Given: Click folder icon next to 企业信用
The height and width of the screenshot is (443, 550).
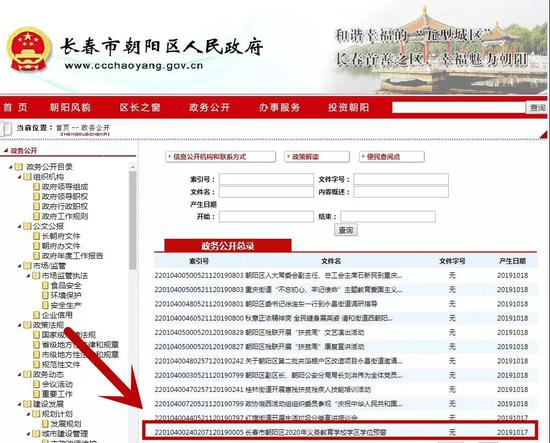Looking at the screenshot, I should (x=36, y=315).
